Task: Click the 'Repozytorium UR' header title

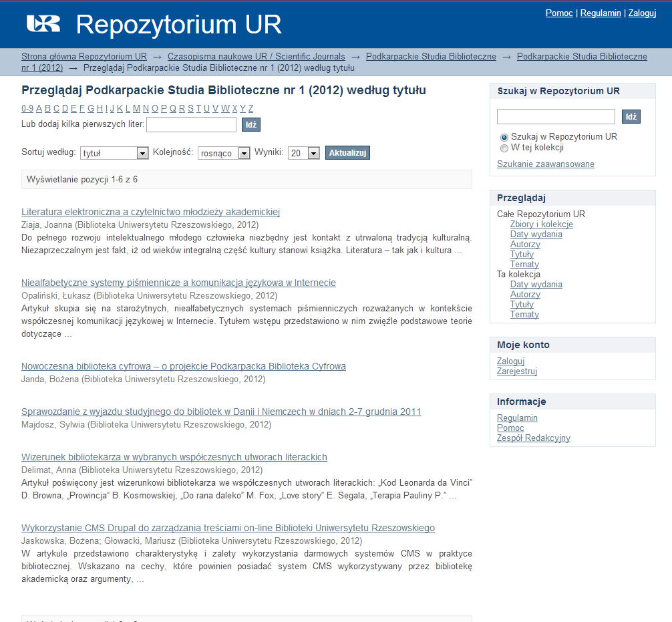Action: (x=179, y=25)
